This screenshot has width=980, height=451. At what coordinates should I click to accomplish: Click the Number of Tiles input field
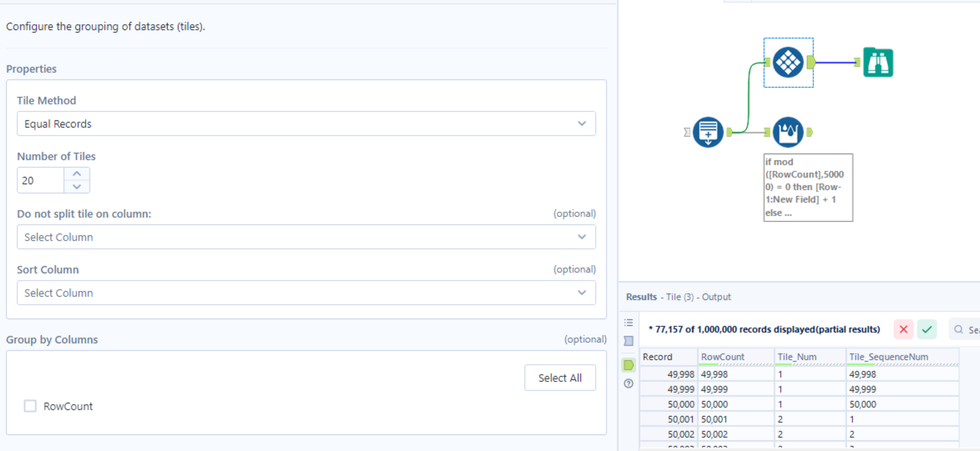tap(40, 180)
